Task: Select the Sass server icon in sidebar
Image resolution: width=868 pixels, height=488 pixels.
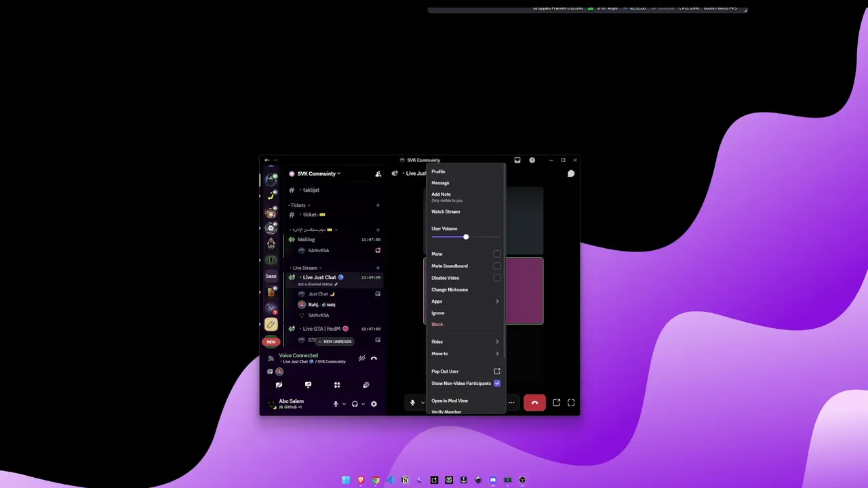Action: [271, 276]
